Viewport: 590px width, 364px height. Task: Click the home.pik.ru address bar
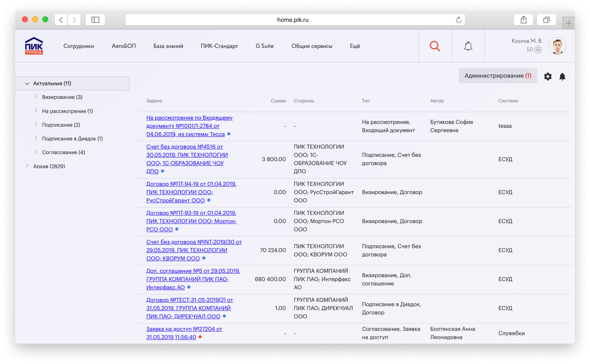click(295, 20)
